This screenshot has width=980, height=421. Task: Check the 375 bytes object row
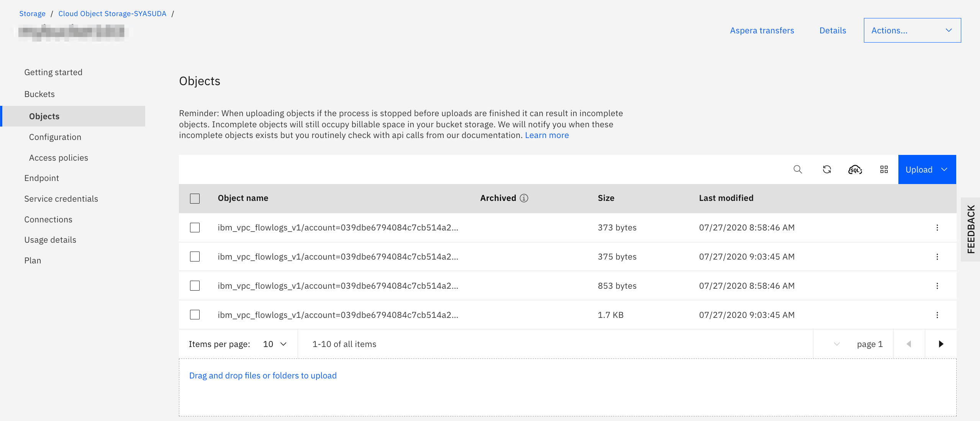point(195,257)
